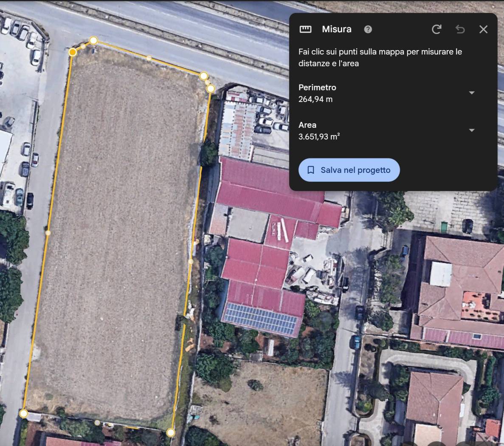The image size is (504, 446).
Task: Click the topmost polygon vertex near the road
Action: [93, 40]
